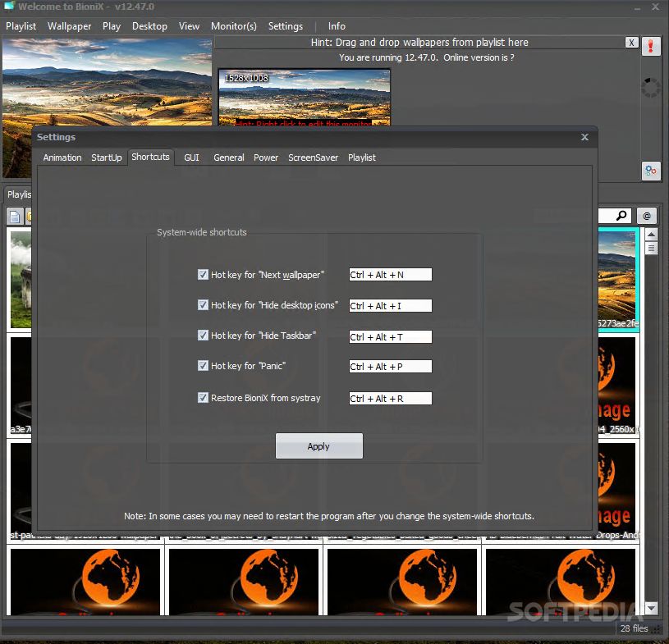Click the 1528x1008 monitor preview thumbnail
669x644 pixels.
click(305, 98)
